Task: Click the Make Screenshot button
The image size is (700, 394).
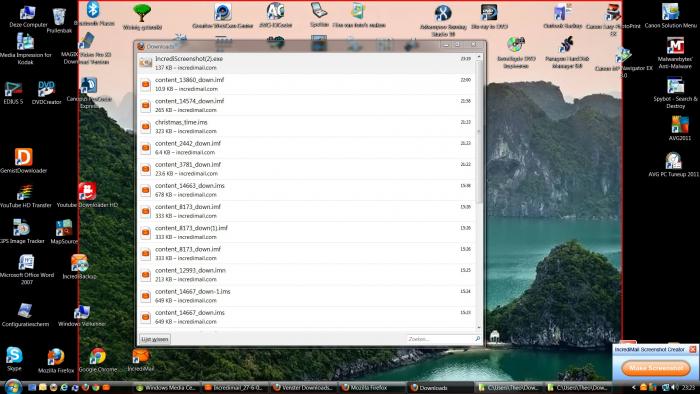Action: click(x=656, y=368)
